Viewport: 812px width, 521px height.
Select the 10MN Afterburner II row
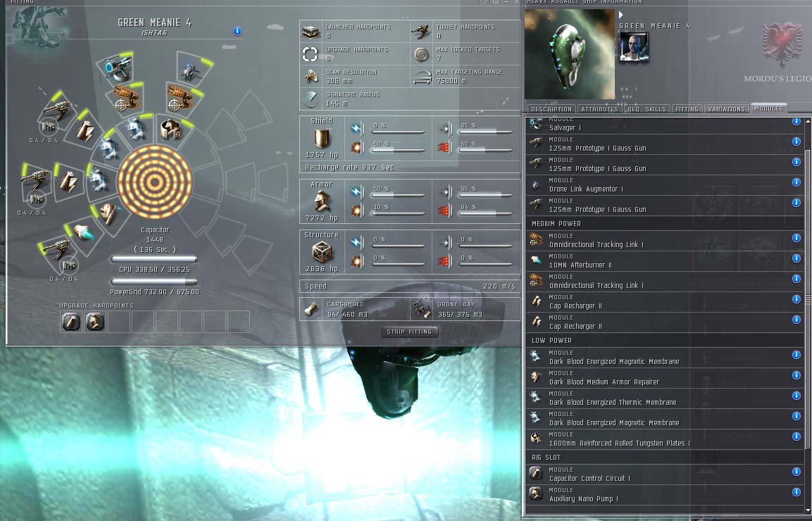664,261
